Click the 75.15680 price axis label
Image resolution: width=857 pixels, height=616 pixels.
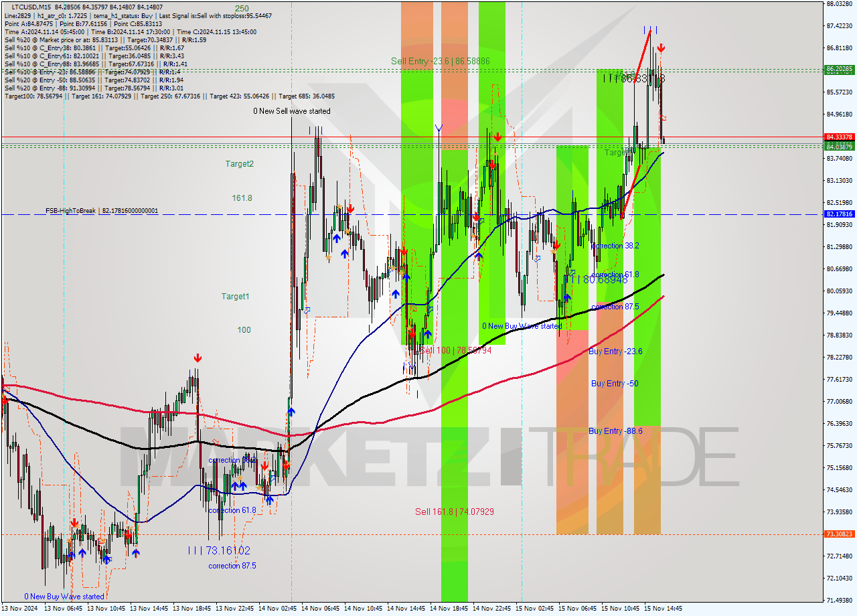(x=840, y=468)
